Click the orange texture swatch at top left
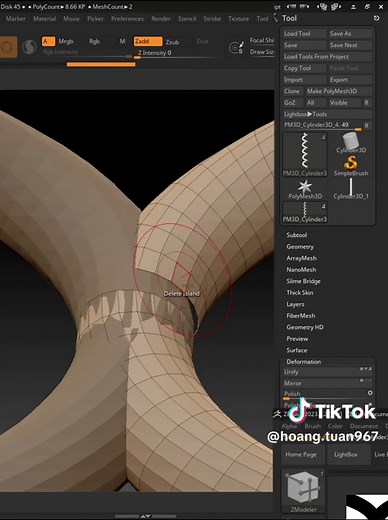The width and height of the screenshot is (388, 520). [7, 47]
